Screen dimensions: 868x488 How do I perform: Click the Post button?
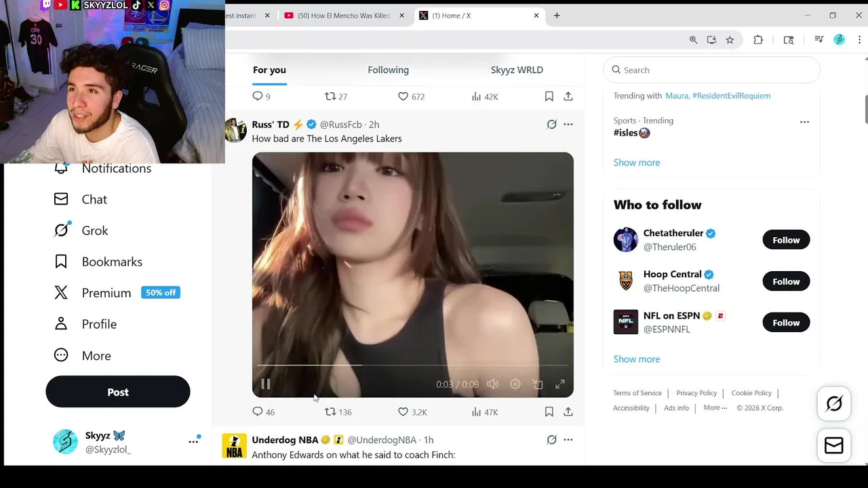pyautogui.click(x=118, y=392)
